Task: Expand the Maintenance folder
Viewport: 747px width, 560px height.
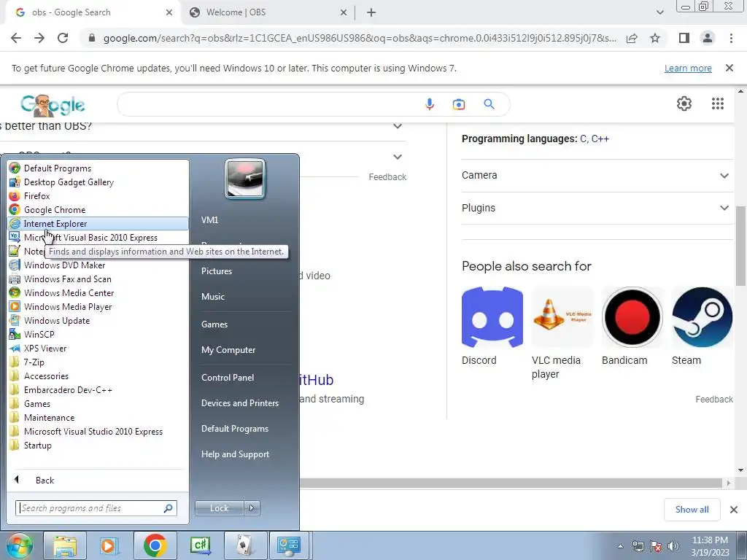Action: [98, 417]
